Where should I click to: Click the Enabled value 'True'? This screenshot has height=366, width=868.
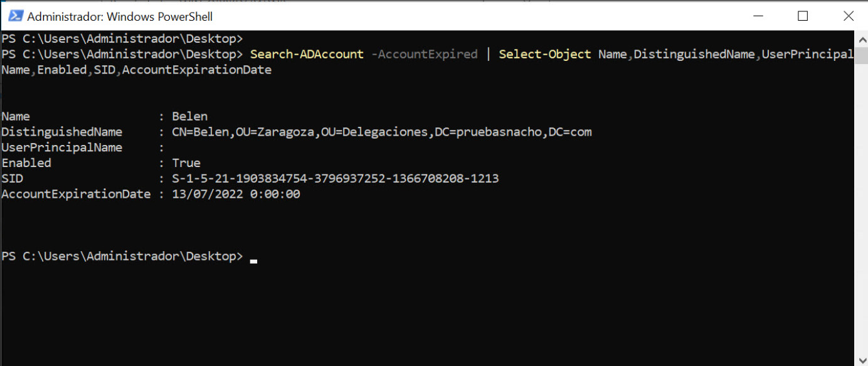(186, 163)
